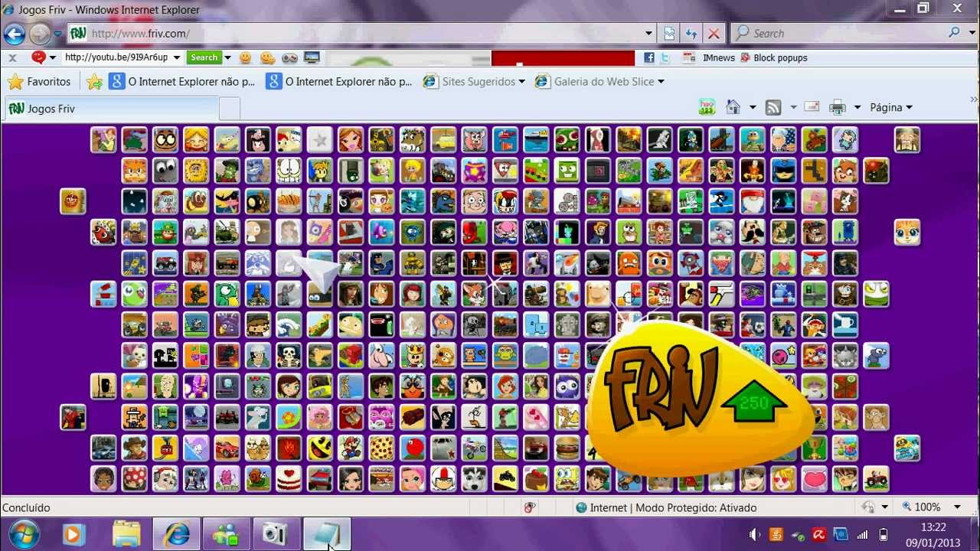Open the motorbike stunt game icon
The image size is (980, 551).
(474, 448)
